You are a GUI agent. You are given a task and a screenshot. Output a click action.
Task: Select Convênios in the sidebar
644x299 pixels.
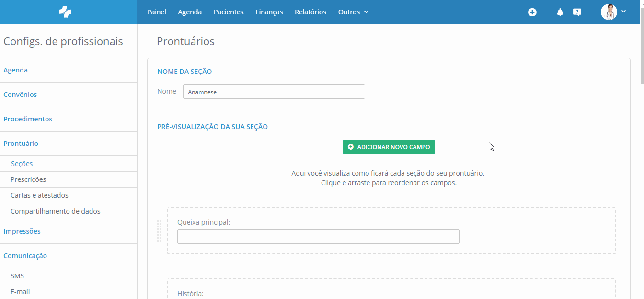(69, 95)
